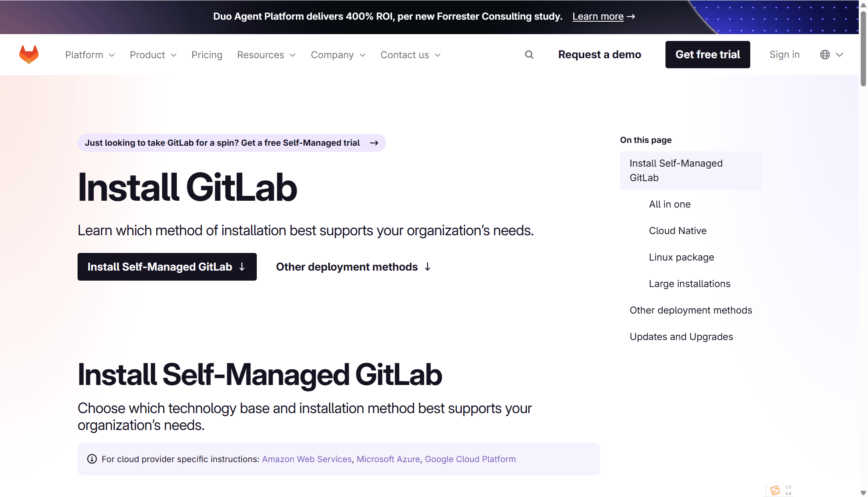The width and height of the screenshot is (868, 497).
Task: Click the globe language icon
Action: [x=825, y=55]
